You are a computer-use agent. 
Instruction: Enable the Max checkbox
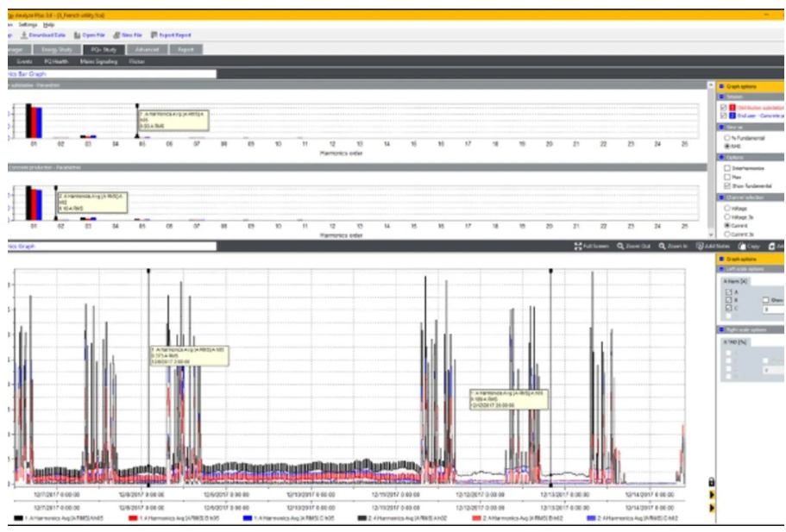coord(726,178)
